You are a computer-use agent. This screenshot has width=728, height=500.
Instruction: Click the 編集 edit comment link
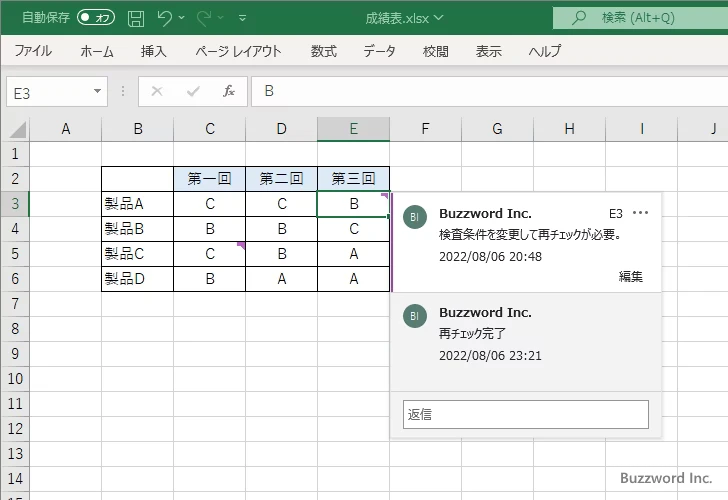[x=630, y=277]
